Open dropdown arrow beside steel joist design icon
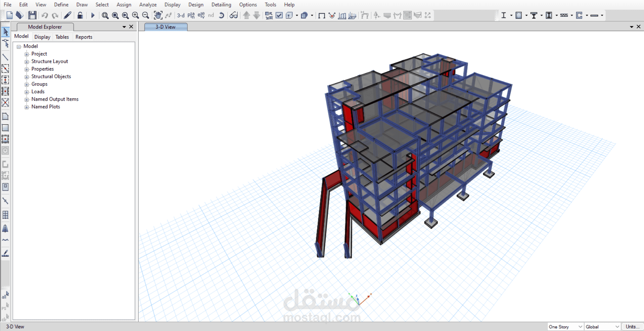Viewport: 644px width, 331px height. pos(572,15)
